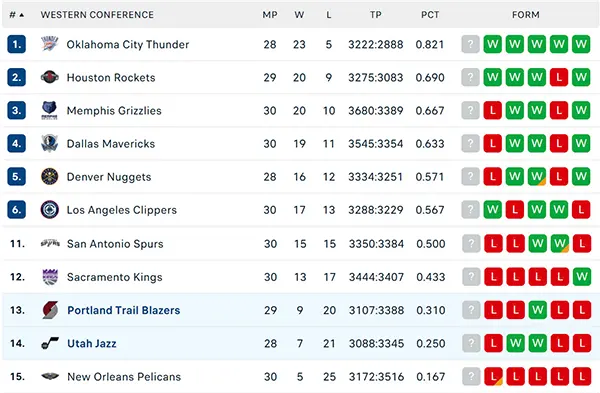The width and height of the screenshot is (600, 393).
Task: Click the upcoming match '?' badge for Thunder
Action: (x=471, y=44)
